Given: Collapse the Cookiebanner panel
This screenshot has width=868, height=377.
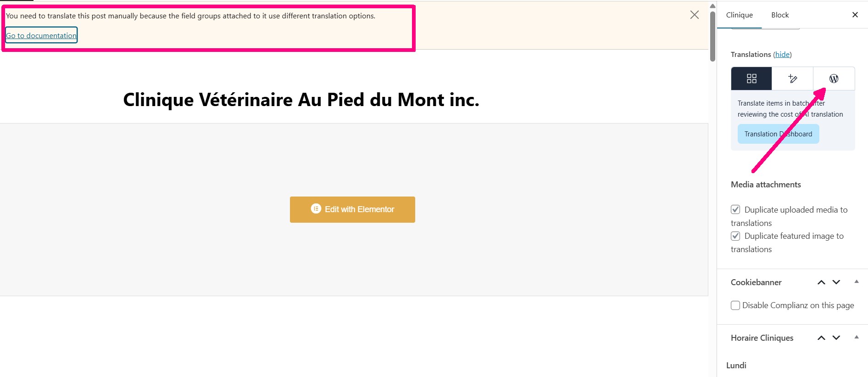Looking at the screenshot, I should [856, 282].
